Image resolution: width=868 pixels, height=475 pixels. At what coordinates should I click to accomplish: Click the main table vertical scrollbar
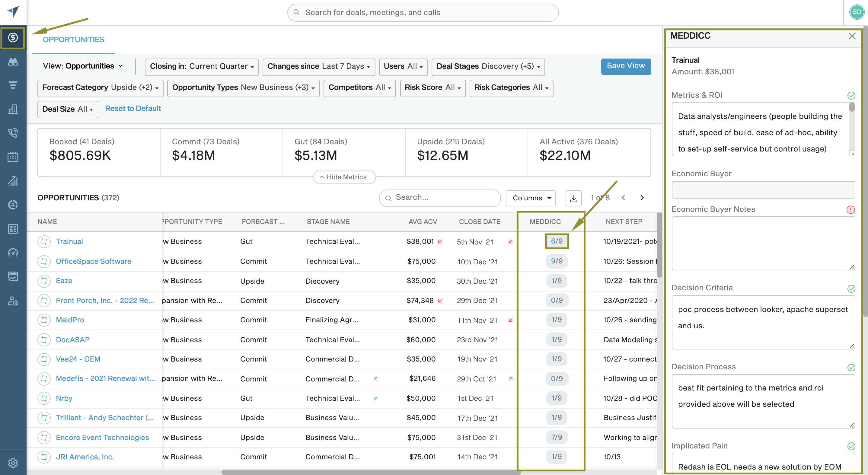[659, 245]
